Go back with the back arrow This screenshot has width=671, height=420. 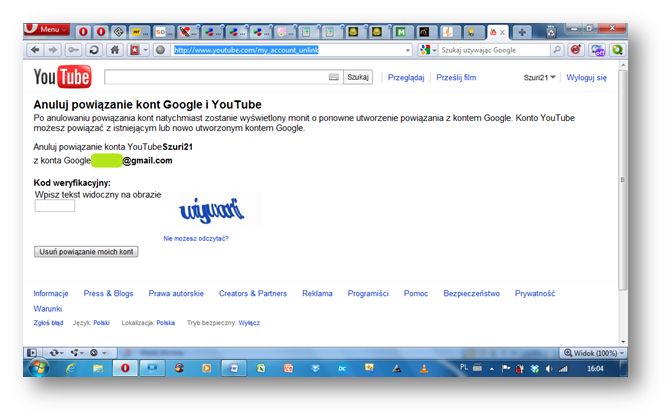click(35, 50)
